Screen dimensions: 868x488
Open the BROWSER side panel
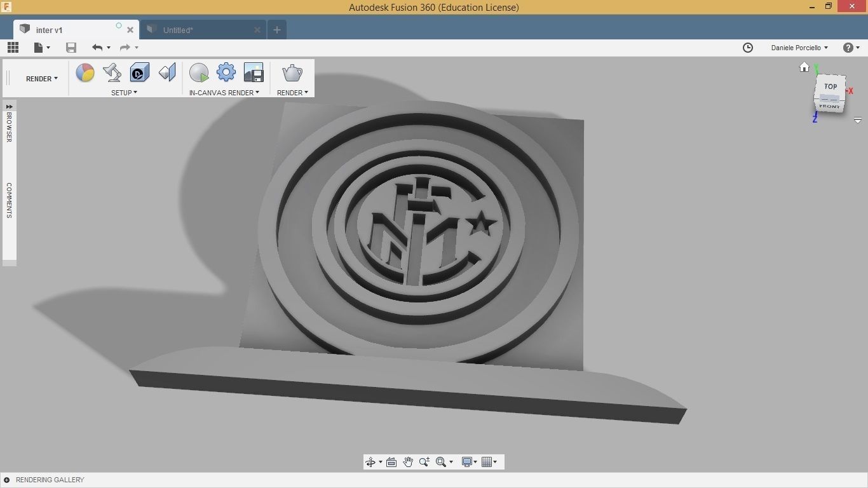[x=10, y=127]
